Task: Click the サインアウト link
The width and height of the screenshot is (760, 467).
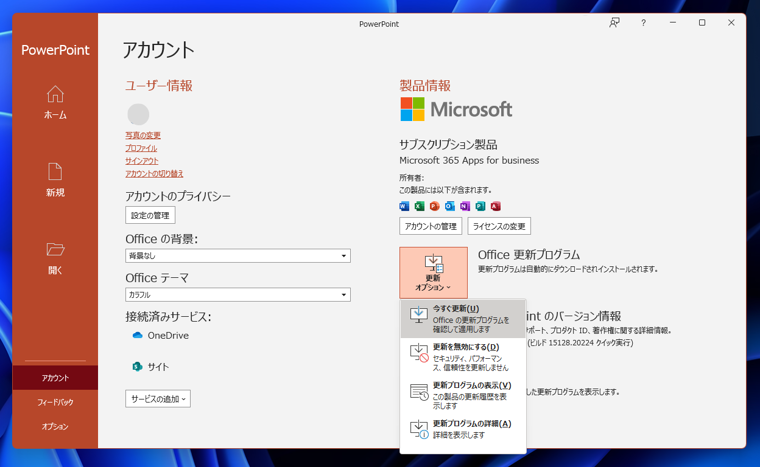Action: pyautogui.click(x=142, y=161)
